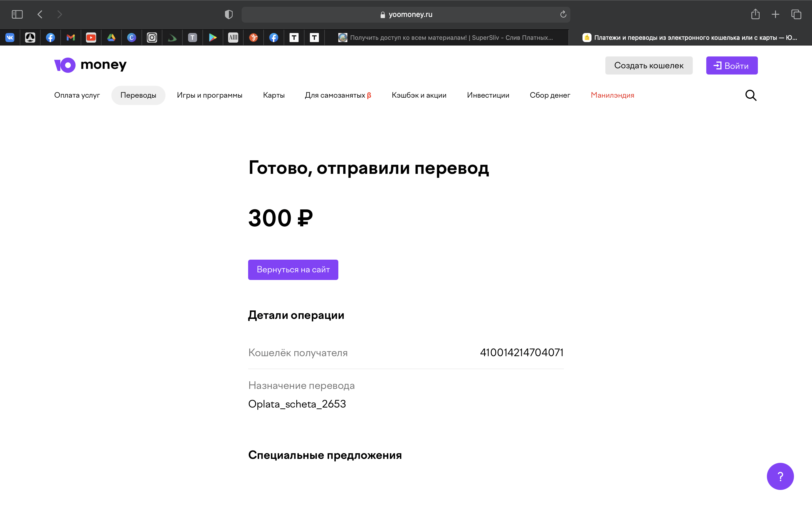Click the Oplata_scheta_2653 transfer purpose text
The height and width of the screenshot is (508, 812).
coord(297,404)
